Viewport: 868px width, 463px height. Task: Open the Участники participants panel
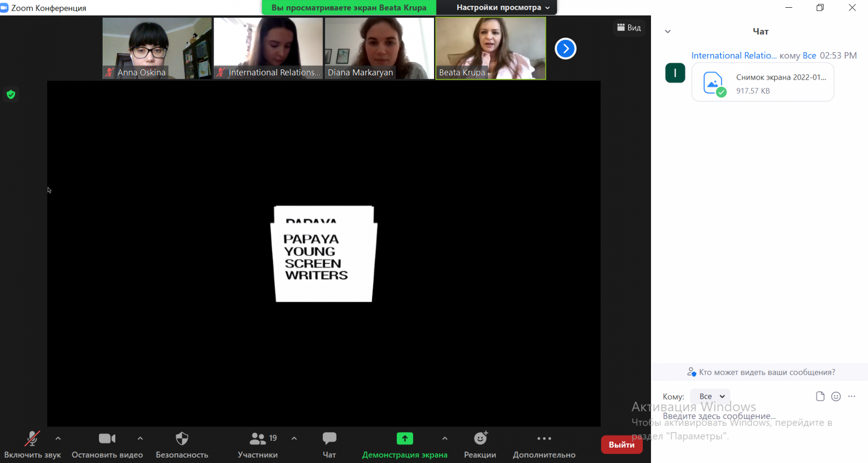(258, 445)
